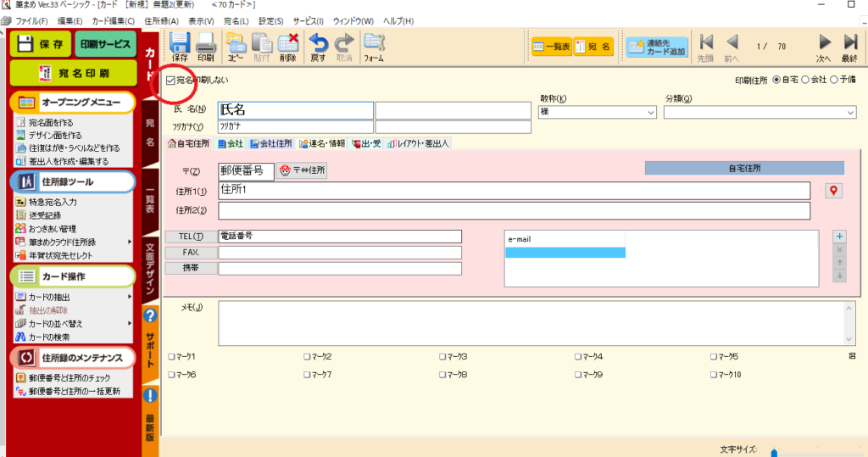The height and width of the screenshot is (457, 868).
Task: Expand the 分類 dropdown
Action: 849,112
